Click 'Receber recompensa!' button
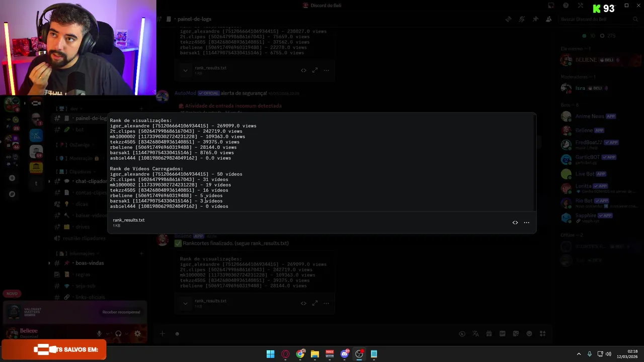 121,312
